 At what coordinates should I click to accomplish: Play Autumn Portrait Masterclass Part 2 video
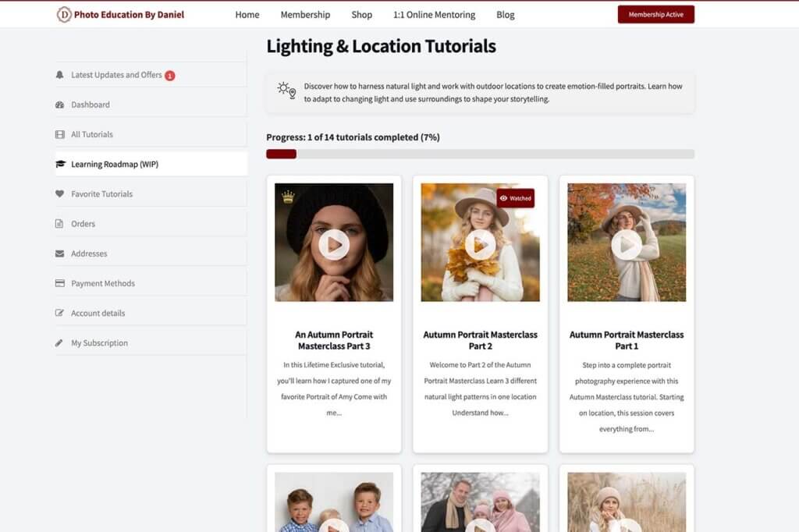click(x=480, y=245)
